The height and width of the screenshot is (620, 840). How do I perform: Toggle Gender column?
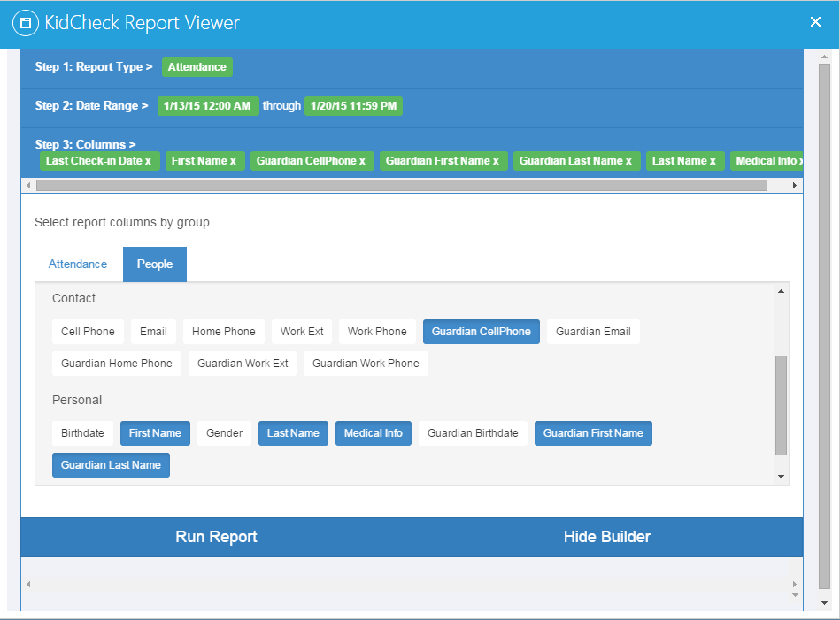(225, 433)
